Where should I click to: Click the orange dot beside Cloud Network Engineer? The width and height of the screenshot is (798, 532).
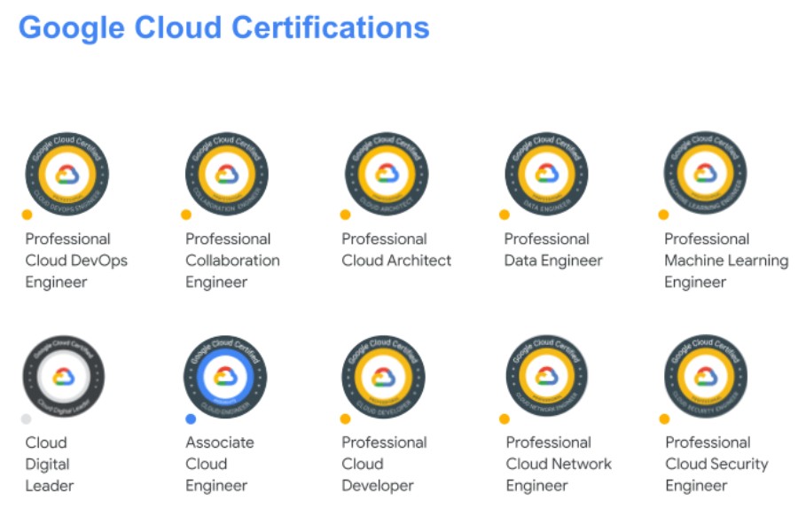pyautogui.click(x=505, y=419)
